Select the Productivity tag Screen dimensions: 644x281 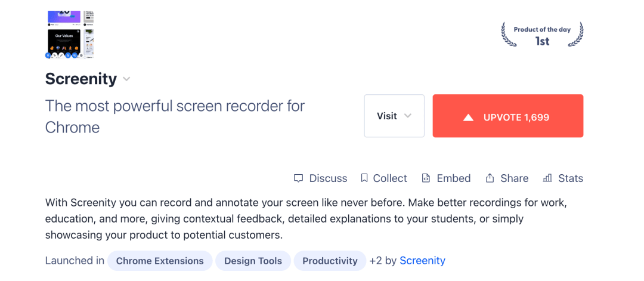[x=330, y=261]
